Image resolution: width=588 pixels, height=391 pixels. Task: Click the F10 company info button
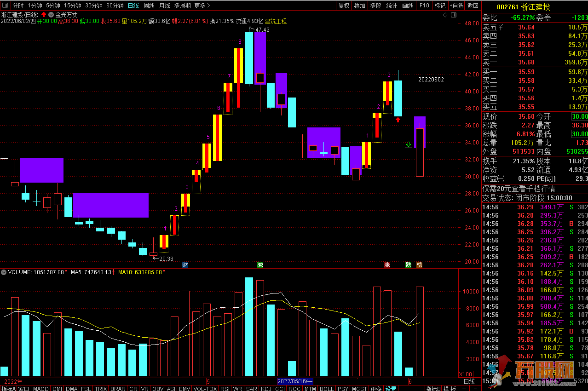coord(424,6)
